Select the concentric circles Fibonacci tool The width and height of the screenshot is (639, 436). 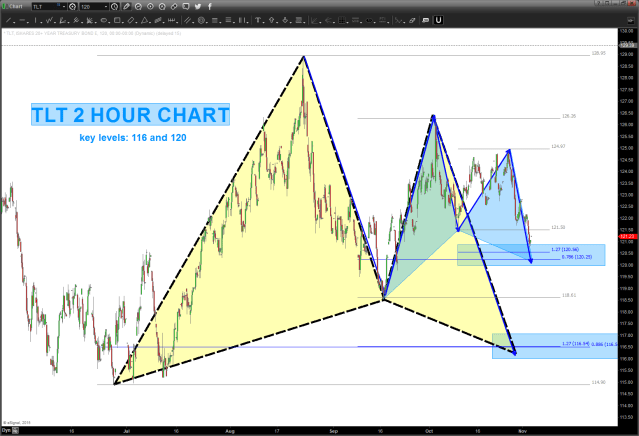click(201, 20)
